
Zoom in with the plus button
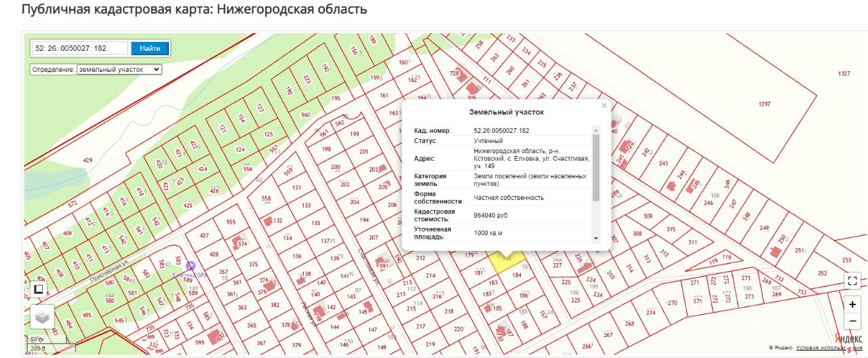(x=852, y=304)
